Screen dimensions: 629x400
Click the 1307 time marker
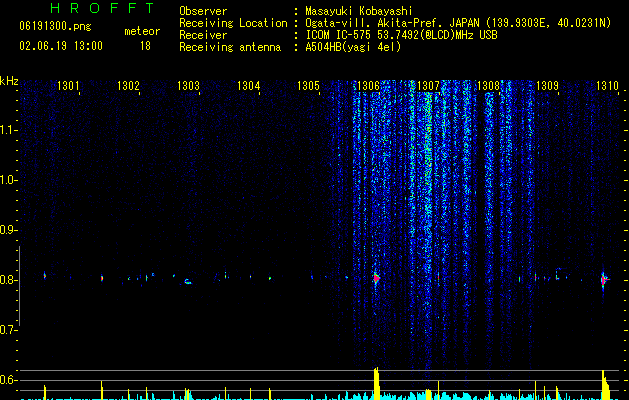428,86
